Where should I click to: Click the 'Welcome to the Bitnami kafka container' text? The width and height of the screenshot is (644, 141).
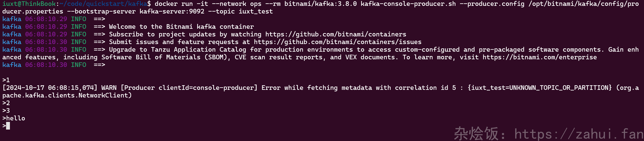(x=181, y=27)
